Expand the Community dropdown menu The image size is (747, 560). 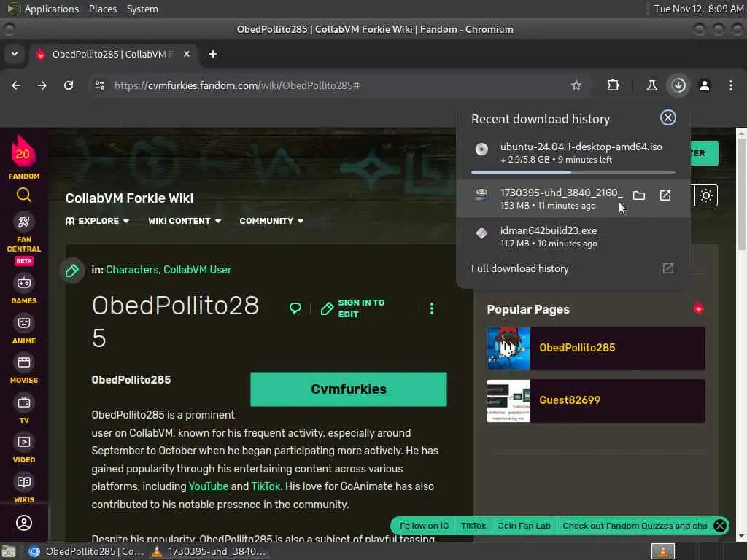271,221
